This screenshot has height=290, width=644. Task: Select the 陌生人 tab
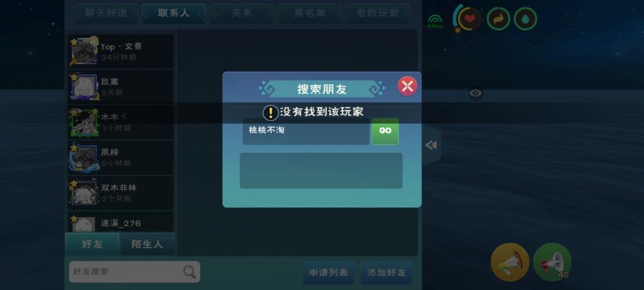pyautogui.click(x=147, y=244)
